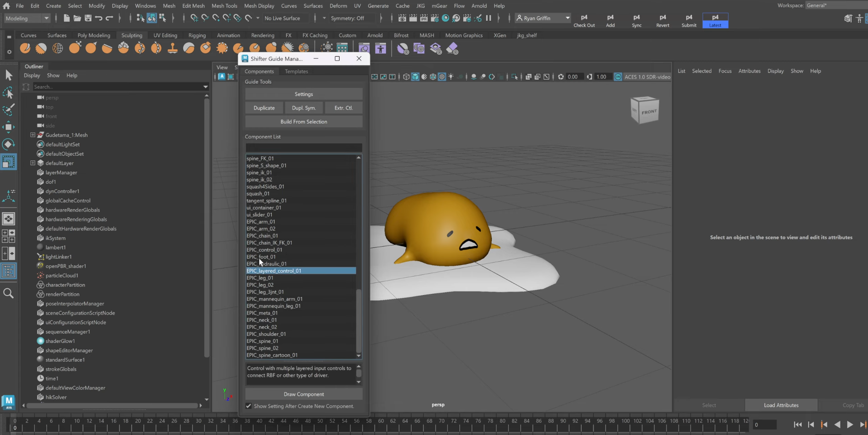Click the play forward button
Viewport: 868px width, 435px height.
point(850,424)
